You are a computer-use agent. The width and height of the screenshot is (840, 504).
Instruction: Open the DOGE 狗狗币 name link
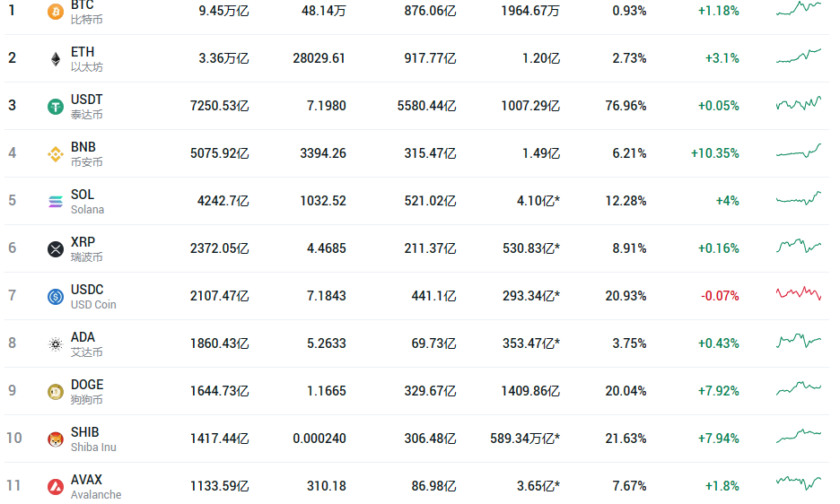[87, 392]
